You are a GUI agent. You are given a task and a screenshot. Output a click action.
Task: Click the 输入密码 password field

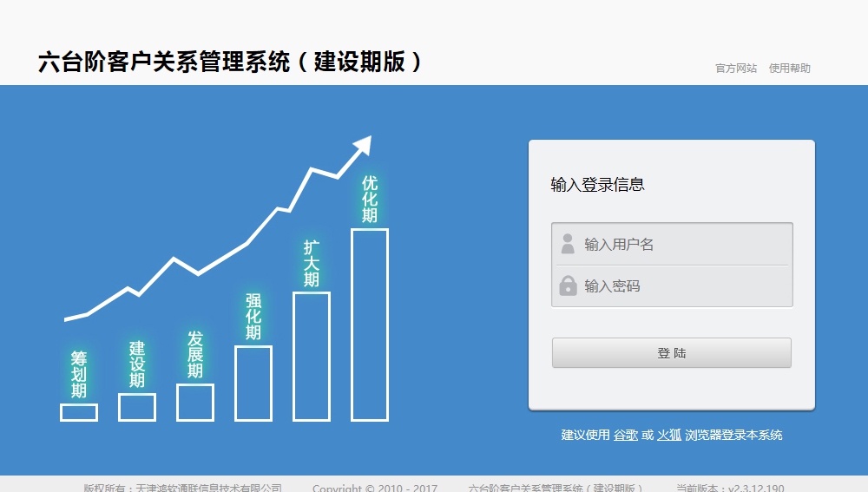click(x=672, y=286)
